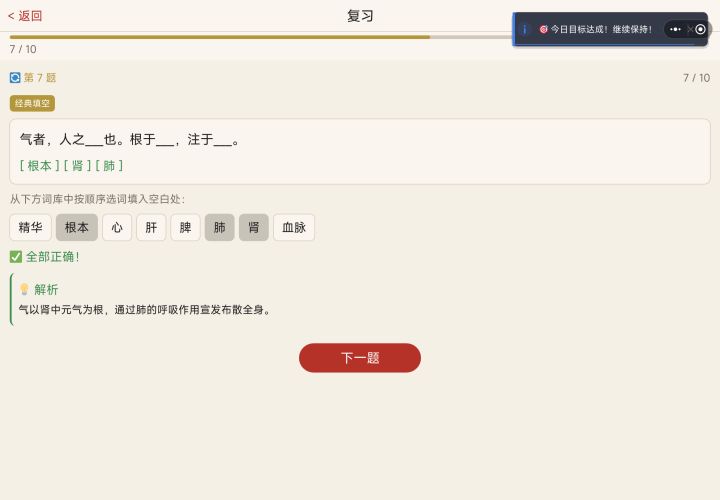This screenshot has height=500, width=720.
Task: Click the fill-in sentence 气者，人之__也
Action: click(x=130, y=139)
